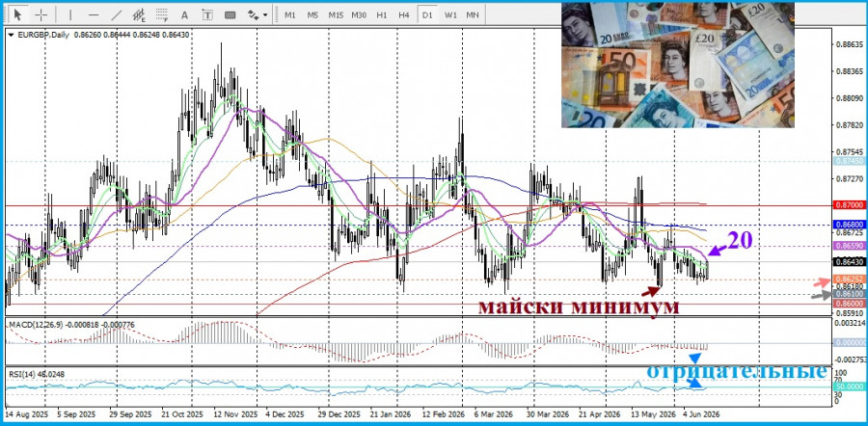
Task: Select the crosshair tool
Action: (x=41, y=14)
